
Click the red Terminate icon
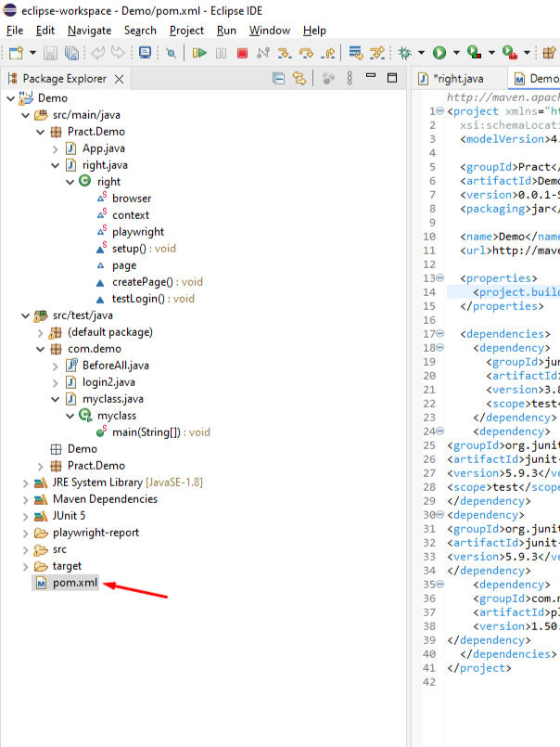pyautogui.click(x=242, y=53)
